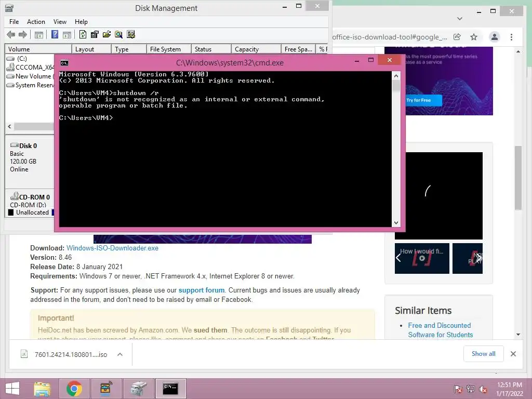This screenshot has height=399, width=532.
Task: Select the Disk 0 label panel
Action: click(30, 162)
